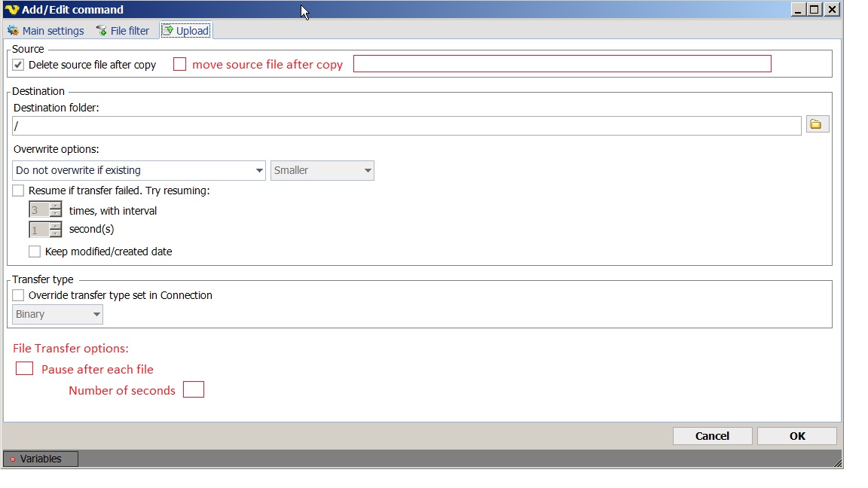Image resolution: width=868 pixels, height=488 pixels.
Task: Open the Variables panel button
Action: pyautogui.click(x=41, y=459)
